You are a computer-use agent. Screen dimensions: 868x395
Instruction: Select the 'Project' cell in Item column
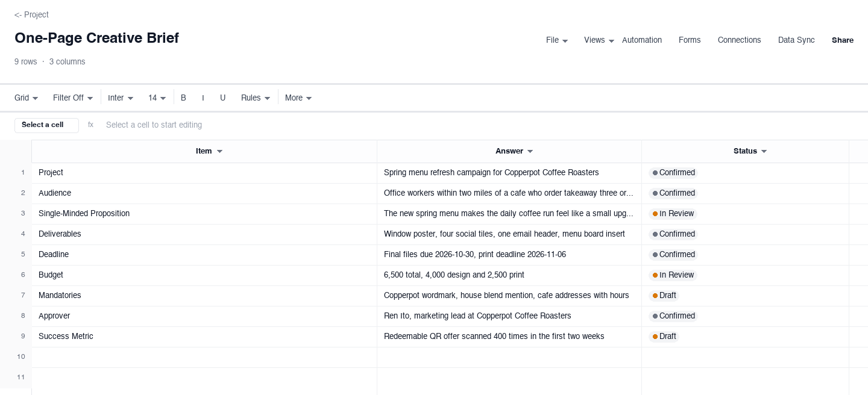pos(204,173)
